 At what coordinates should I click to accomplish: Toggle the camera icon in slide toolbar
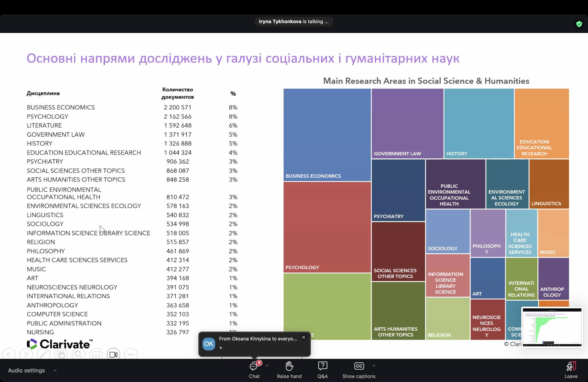click(113, 354)
